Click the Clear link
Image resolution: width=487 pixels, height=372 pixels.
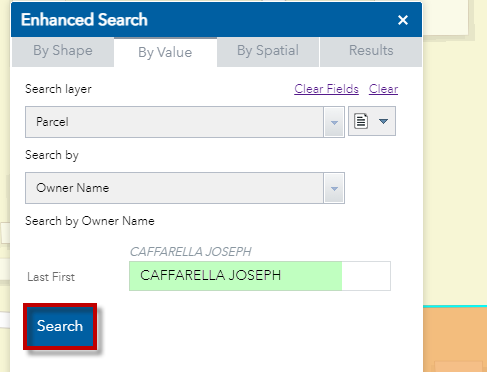point(383,89)
